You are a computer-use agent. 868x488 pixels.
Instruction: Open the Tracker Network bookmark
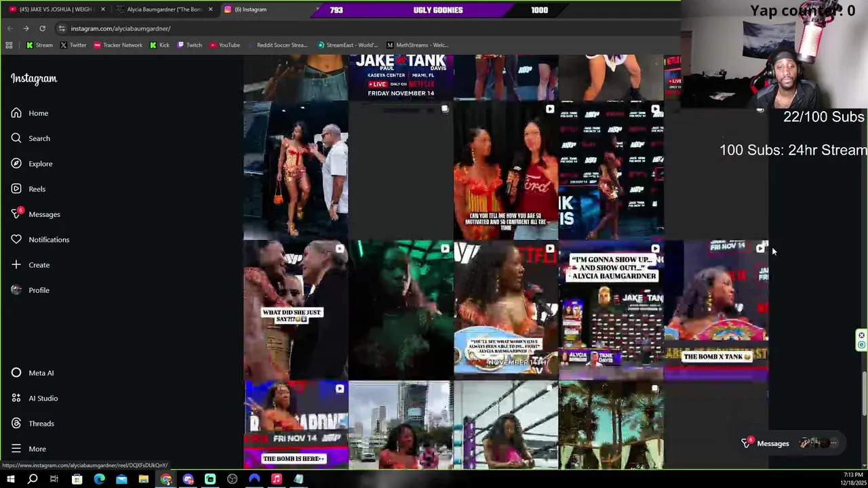click(118, 45)
